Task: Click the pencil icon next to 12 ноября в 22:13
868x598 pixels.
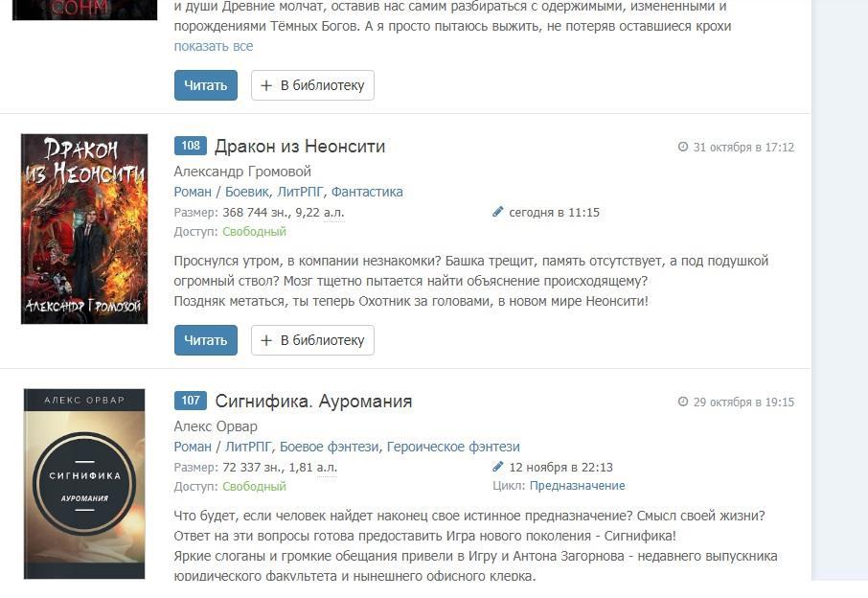Action: click(x=497, y=466)
